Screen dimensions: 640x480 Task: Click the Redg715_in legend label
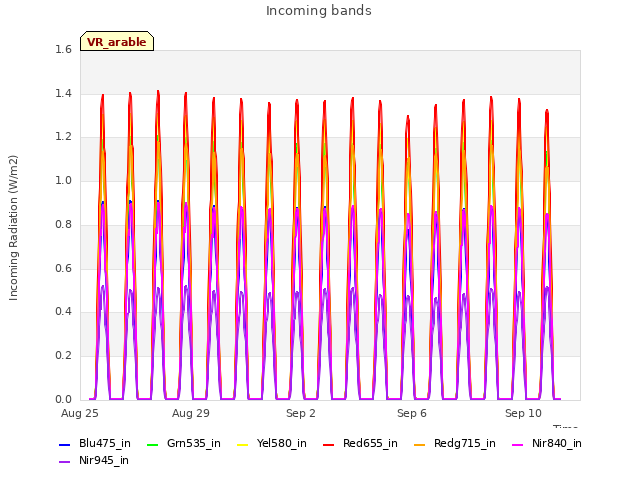coord(465,443)
